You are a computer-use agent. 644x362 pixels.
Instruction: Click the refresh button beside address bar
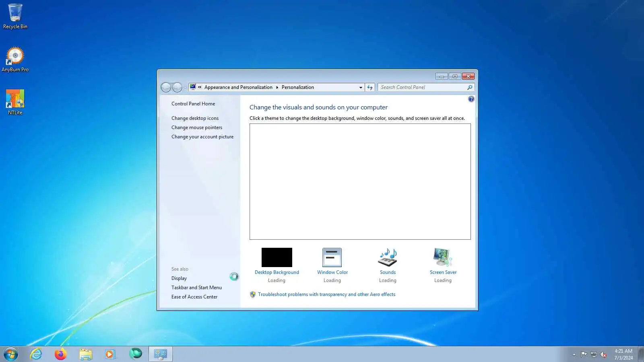click(370, 87)
